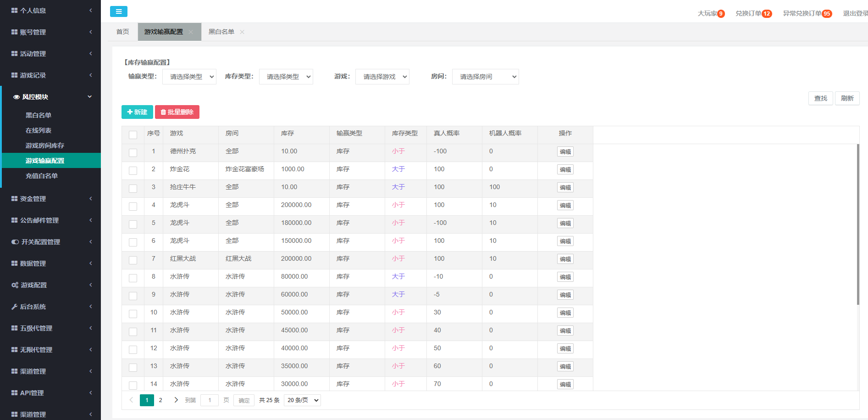868x420 pixels.
Task: Open the 20 条/页 page size dropdown
Action: coord(302,400)
